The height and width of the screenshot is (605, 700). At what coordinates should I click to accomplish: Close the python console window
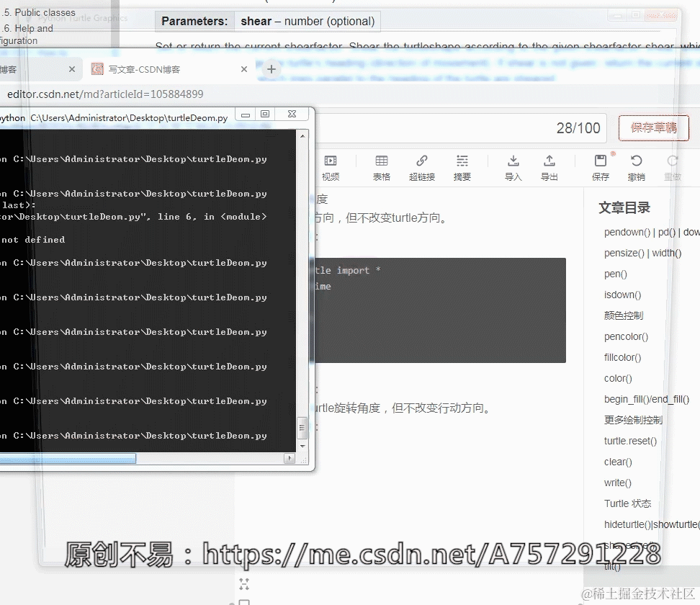[x=292, y=115]
